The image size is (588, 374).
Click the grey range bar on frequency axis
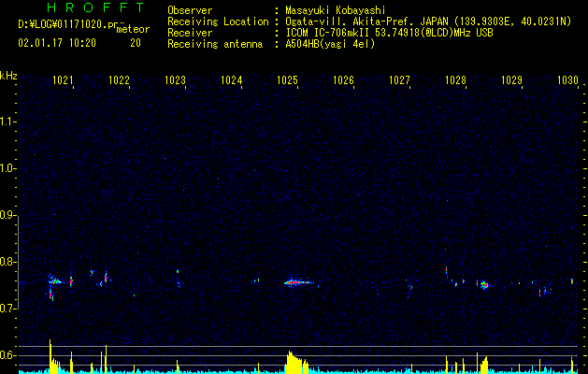pos(19,263)
